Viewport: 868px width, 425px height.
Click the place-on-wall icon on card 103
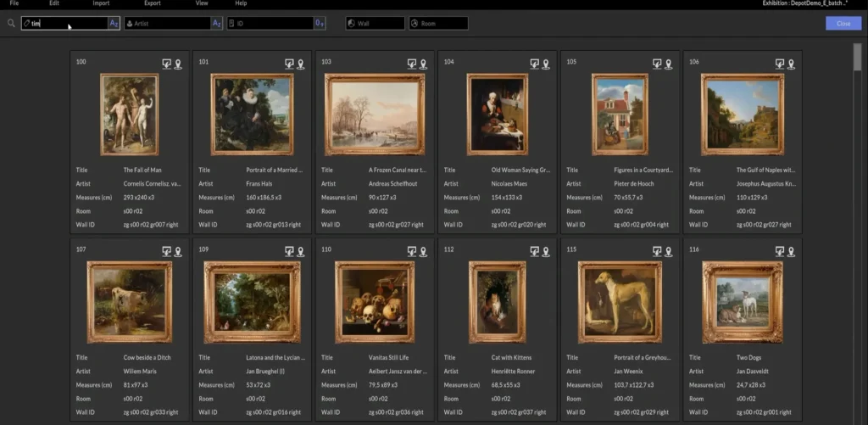click(x=412, y=64)
